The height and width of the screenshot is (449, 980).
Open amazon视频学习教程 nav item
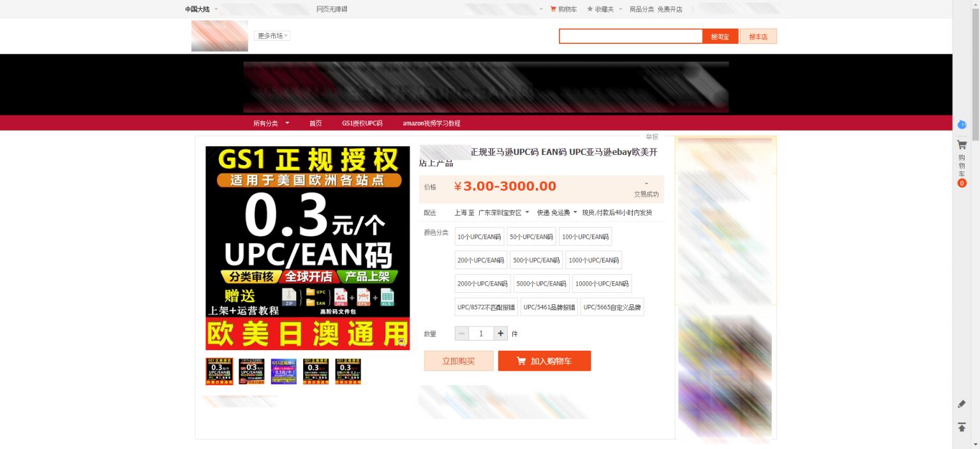(431, 123)
